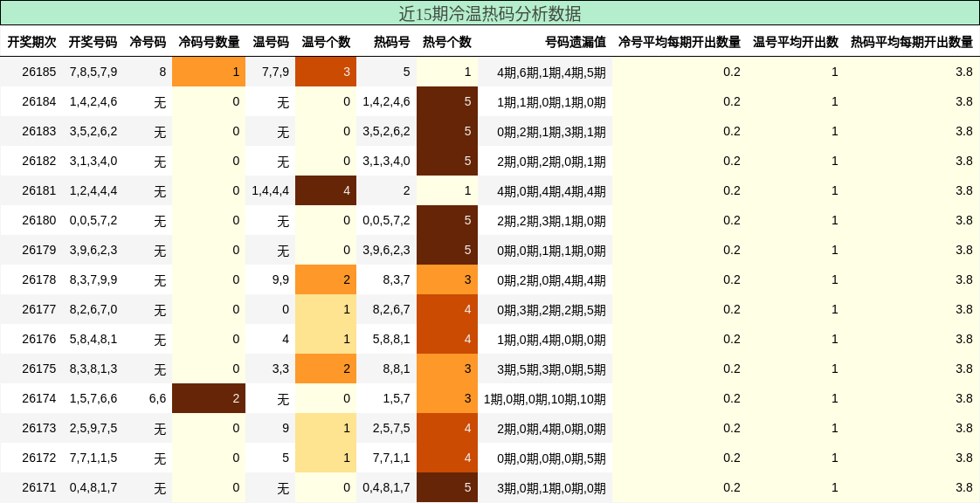Select period cell 26177
This screenshot has width=980, height=503.
[x=38, y=309]
